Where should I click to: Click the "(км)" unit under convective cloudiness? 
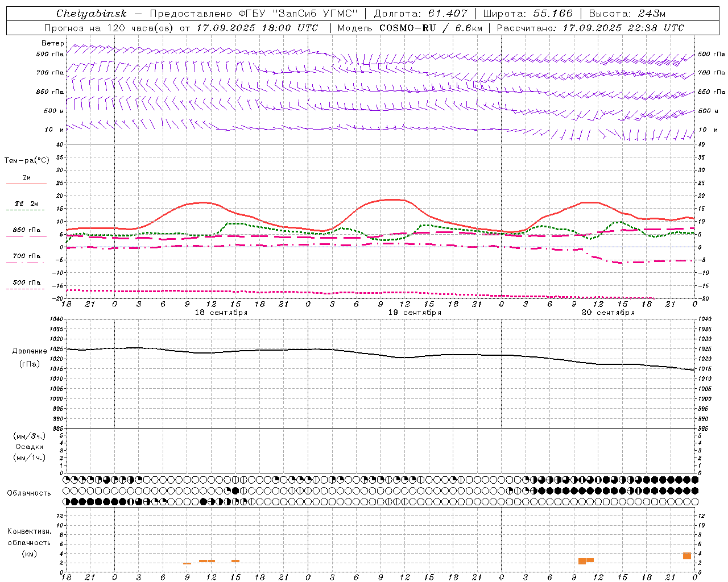(29, 554)
